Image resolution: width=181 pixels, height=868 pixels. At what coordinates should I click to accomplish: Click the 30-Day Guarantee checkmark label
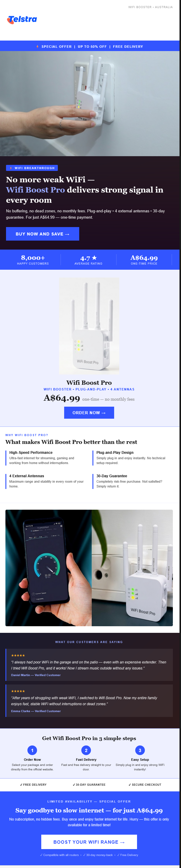[89, 785]
